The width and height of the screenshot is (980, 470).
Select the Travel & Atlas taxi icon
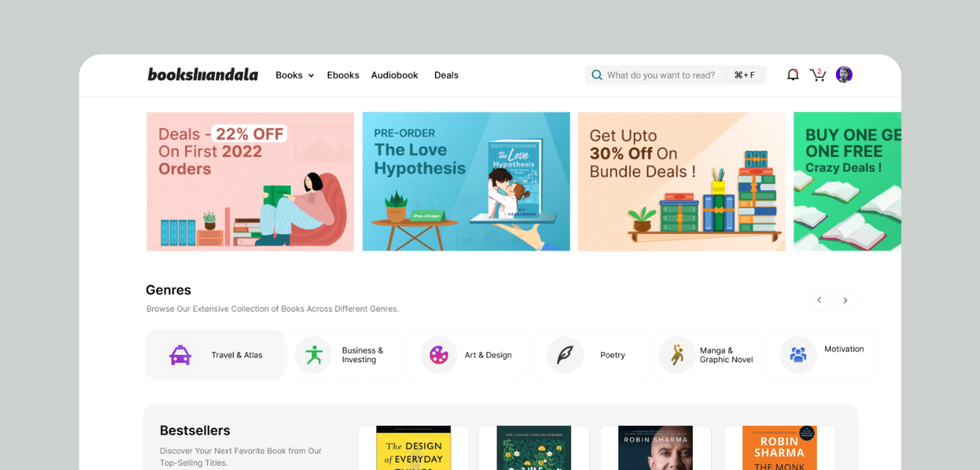pos(180,355)
